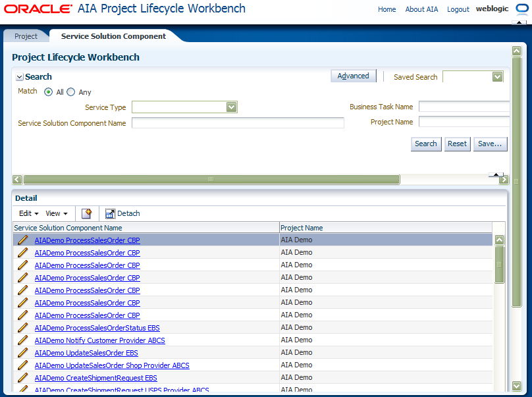
Task: Open the Edit menu in Detail toolbar
Action: [x=29, y=213]
